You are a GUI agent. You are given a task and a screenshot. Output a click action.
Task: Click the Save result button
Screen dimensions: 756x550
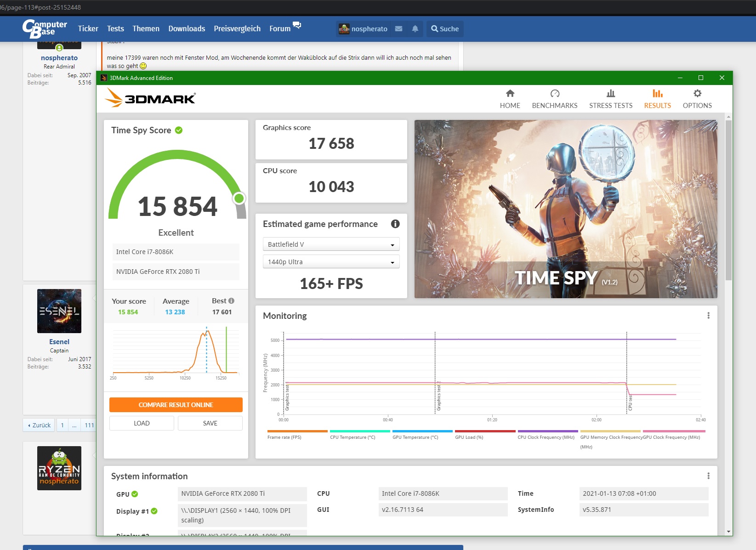point(210,423)
